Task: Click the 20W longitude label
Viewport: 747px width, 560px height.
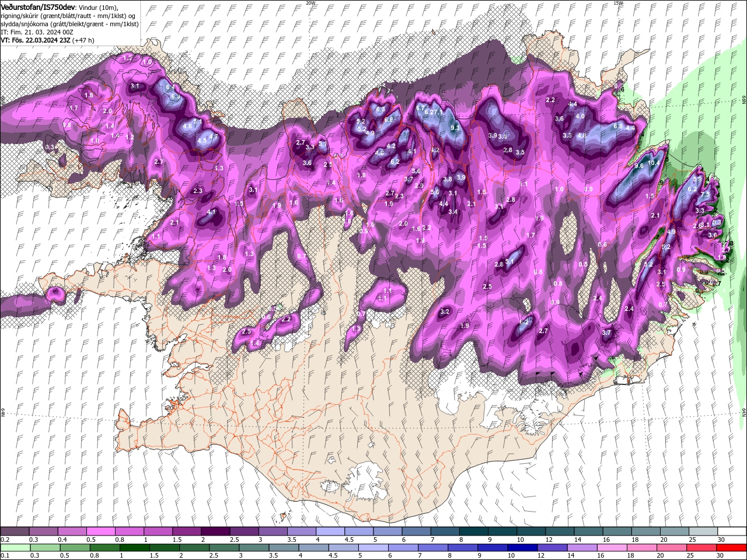Action: point(310,3)
